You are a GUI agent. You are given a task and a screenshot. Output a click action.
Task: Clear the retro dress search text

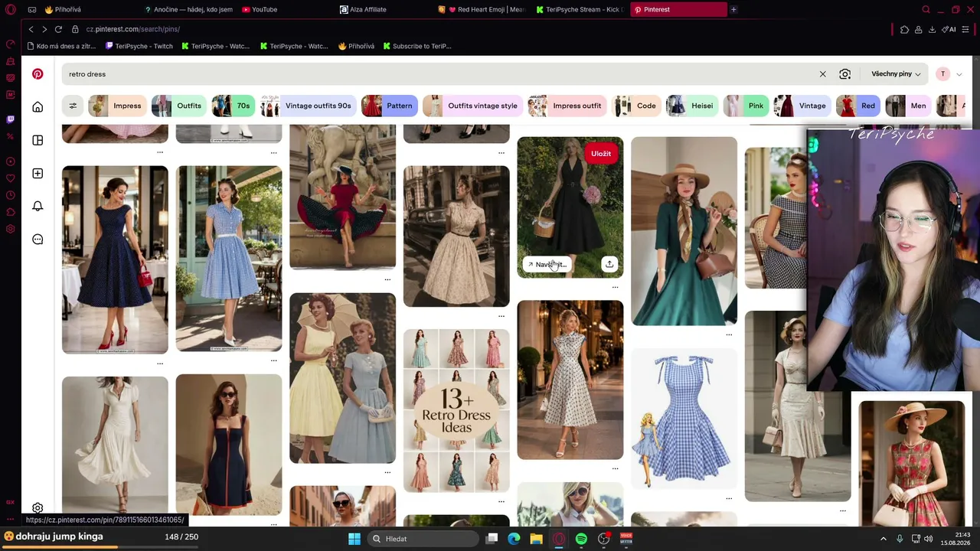tap(823, 74)
